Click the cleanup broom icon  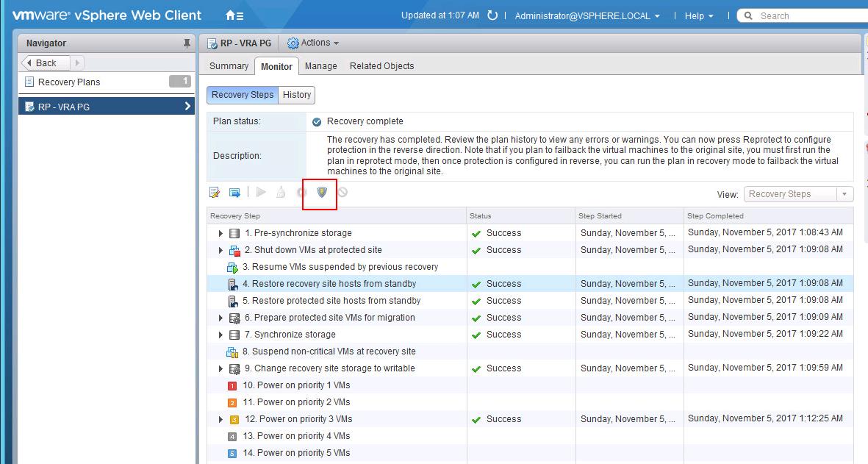tap(281, 192)
